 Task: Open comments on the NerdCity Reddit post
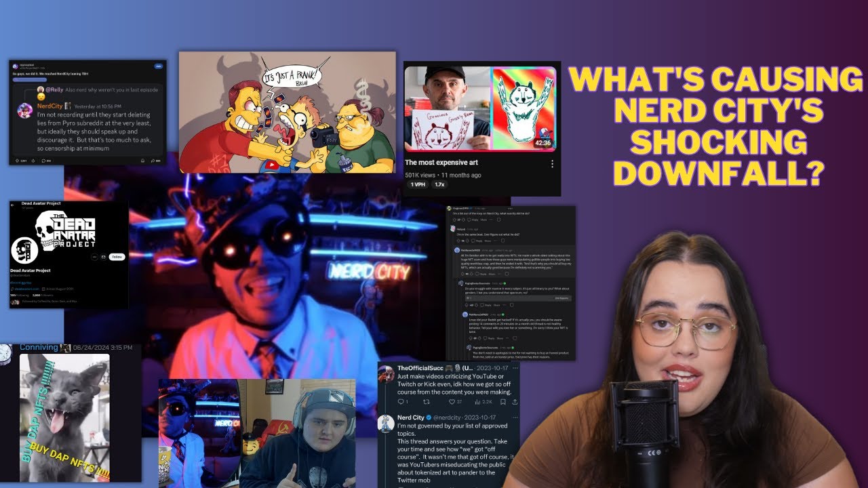[x=46, y=161]
